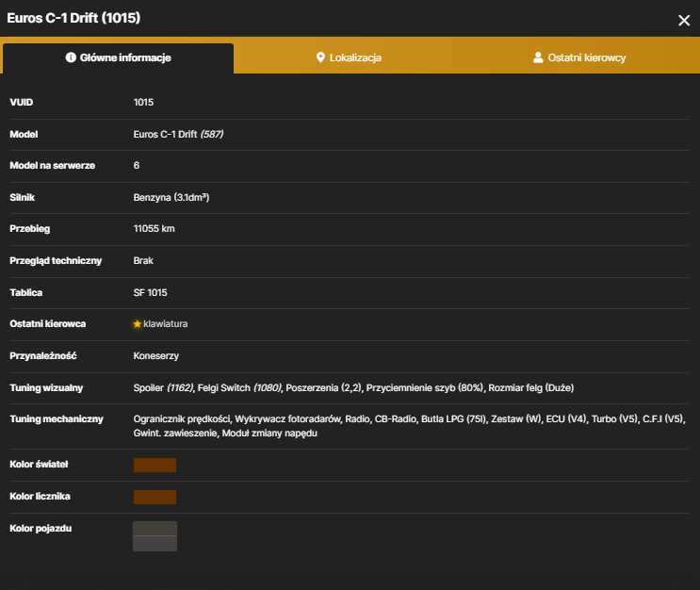Click the Wykrywacz fotoradarów entry
The width and height of the screenshot is (700, 590).
click(x=287, y=419)
